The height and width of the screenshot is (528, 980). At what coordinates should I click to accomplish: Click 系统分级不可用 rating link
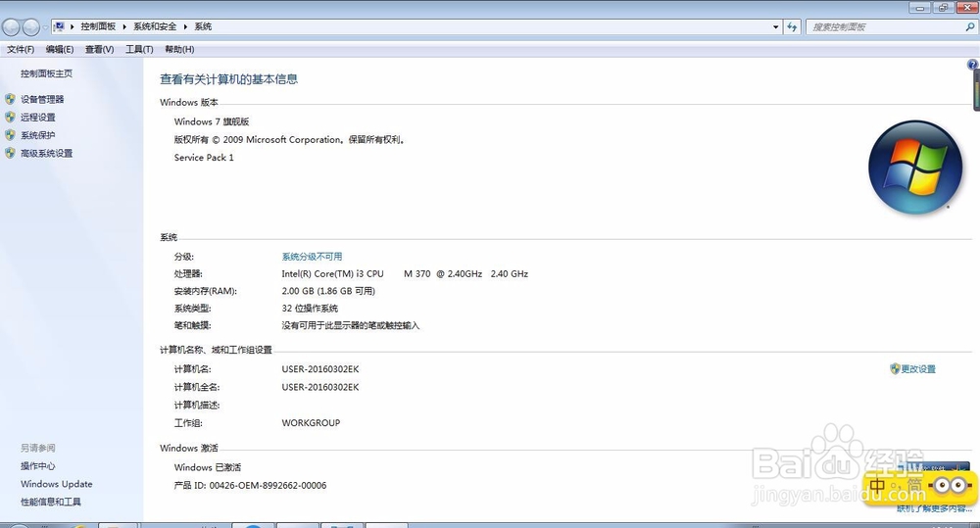coord(312,257)
